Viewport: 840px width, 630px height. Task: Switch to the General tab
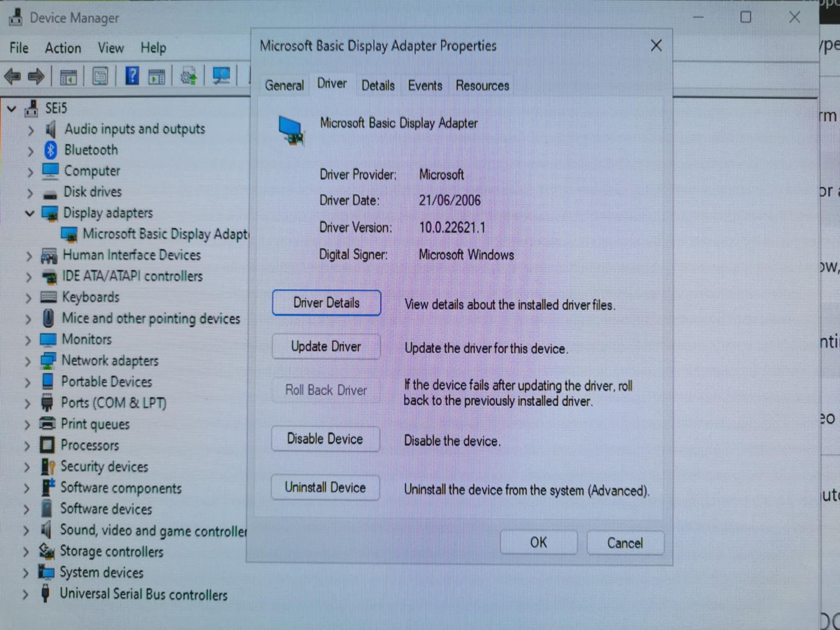(284, 85)
